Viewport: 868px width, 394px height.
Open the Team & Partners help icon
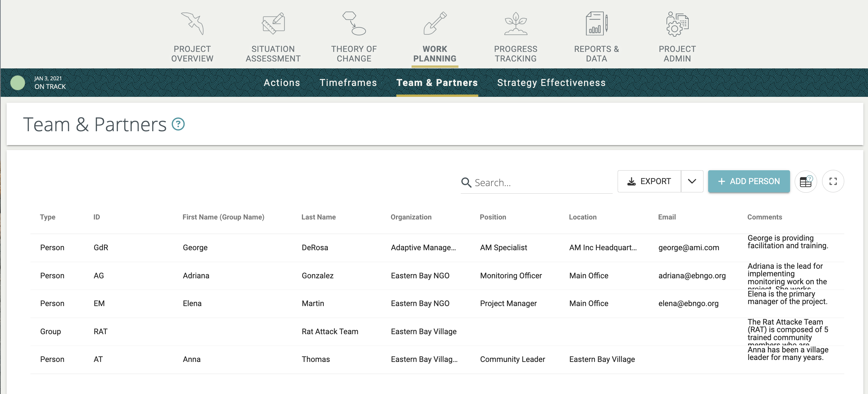(178, 124)
